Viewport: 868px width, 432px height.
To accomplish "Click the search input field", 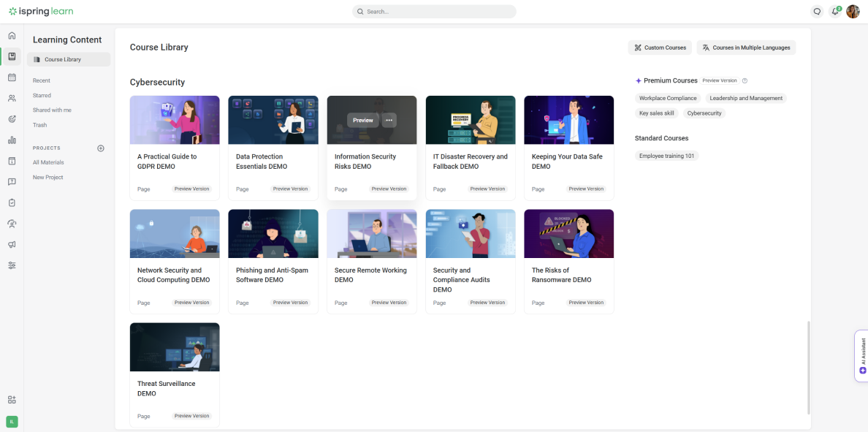I will [434, 12].
